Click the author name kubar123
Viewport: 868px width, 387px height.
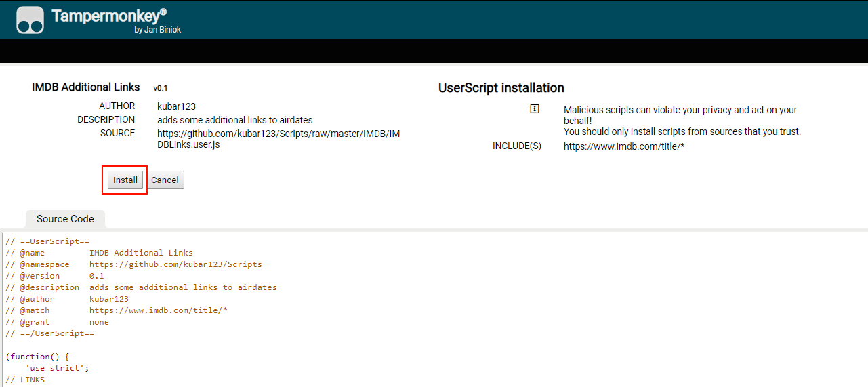tap(176, 106)
